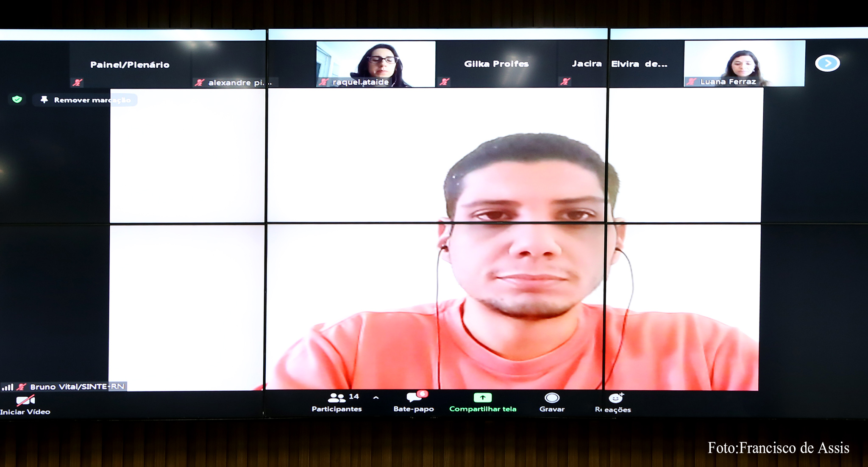This screenshot has height=467, width=868.
Task: Click muted mic icon on Jacira tile
Action: point(565,81)
